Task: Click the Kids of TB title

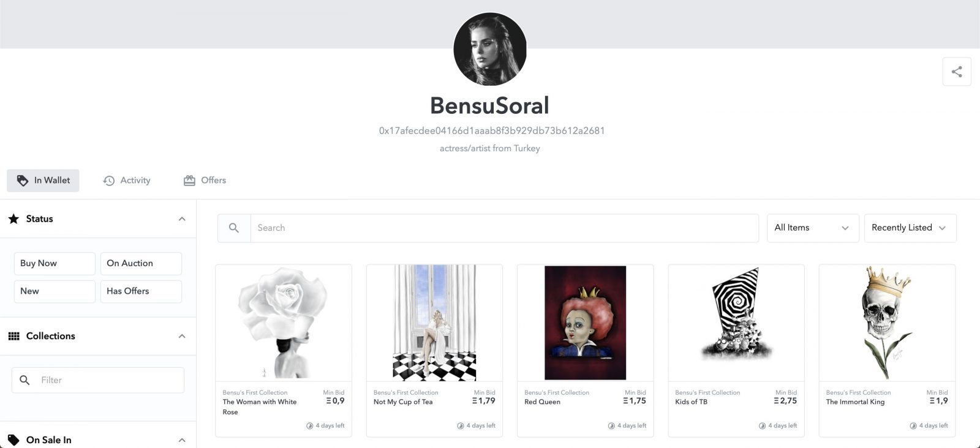Action: tap(691, 402)
